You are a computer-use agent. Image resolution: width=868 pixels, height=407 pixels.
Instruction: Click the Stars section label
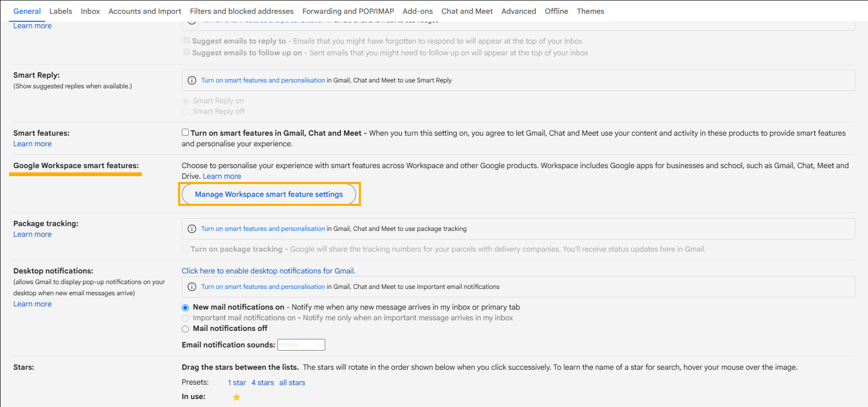point(23,367)
